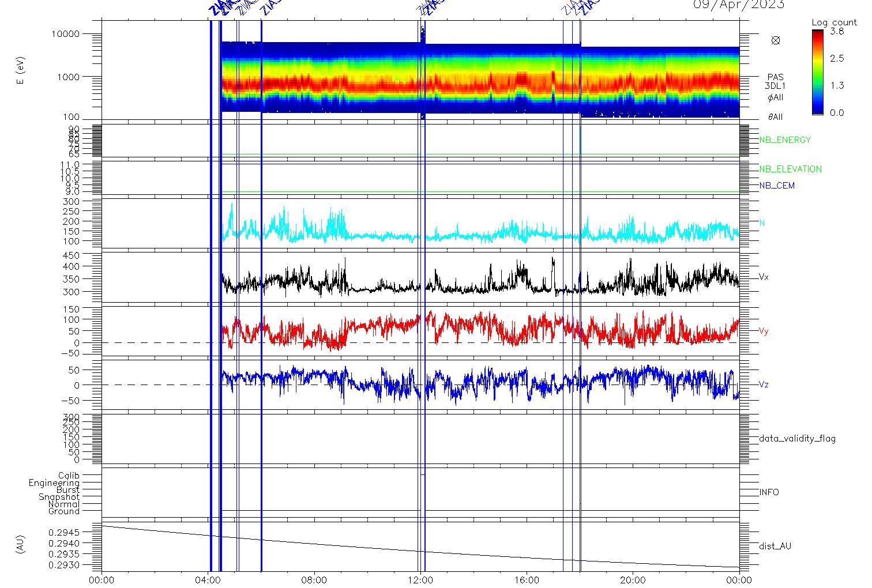Click the 10000 energy axis tick
Screen dimensions: 872x588
click(66, 34)
